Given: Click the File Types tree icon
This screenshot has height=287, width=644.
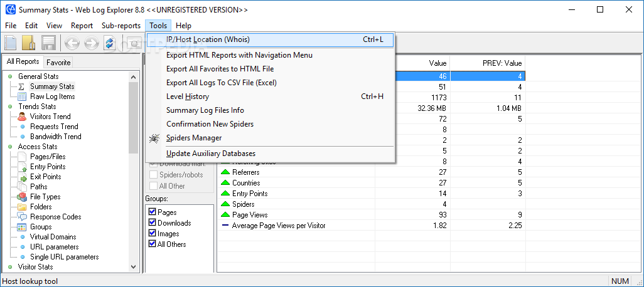Looking at the screenshot, I should point(22,197).
